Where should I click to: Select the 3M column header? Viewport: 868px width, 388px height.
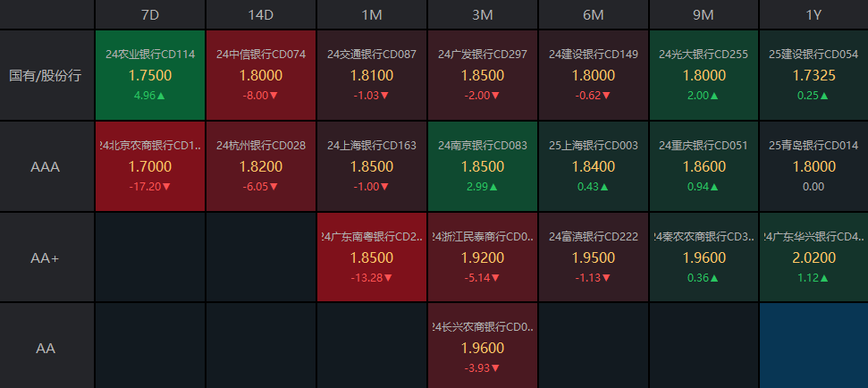click(x=483, y=14)
